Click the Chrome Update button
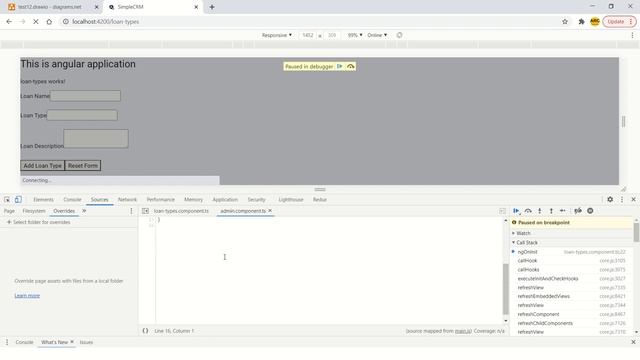 pos(619,22)
